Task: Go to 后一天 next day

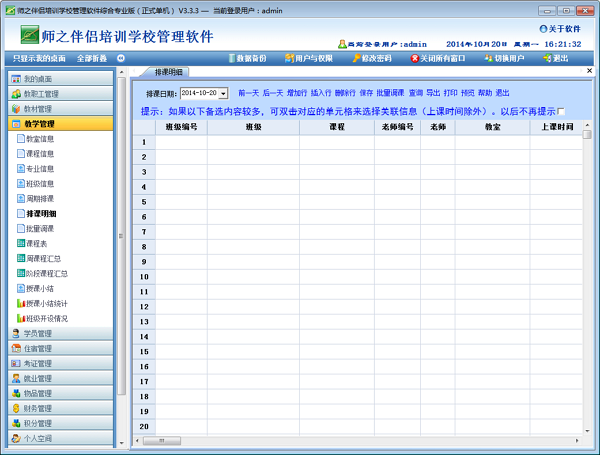Action: pyautogui.click(x=273, y=93)
